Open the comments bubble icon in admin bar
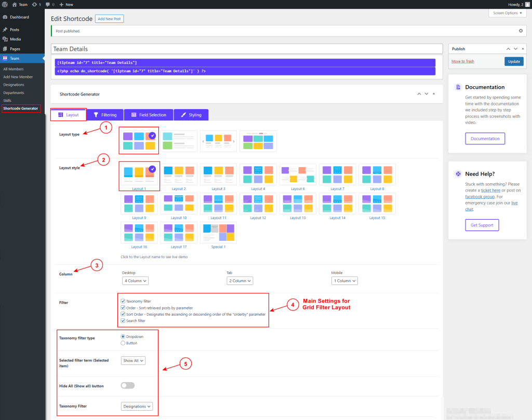 click(48, 4)
